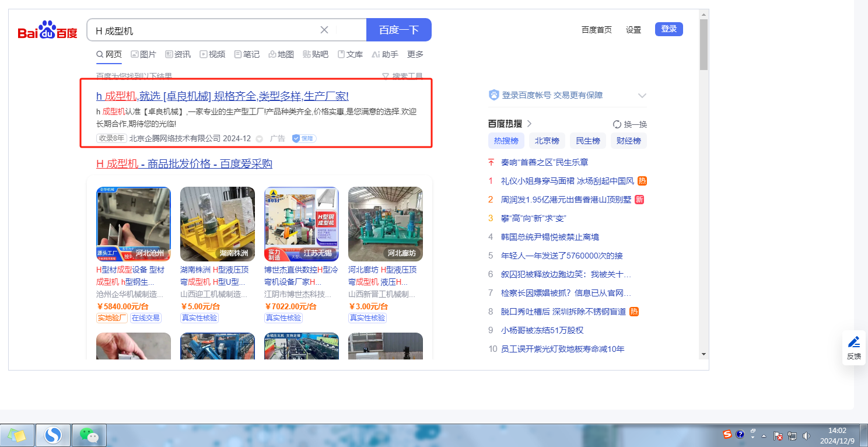Image resolution: width=868 pixels, height=447 pixels.
Task: Open the 河北廊坊 product thumbnail
Action: (x=386, y=224)
